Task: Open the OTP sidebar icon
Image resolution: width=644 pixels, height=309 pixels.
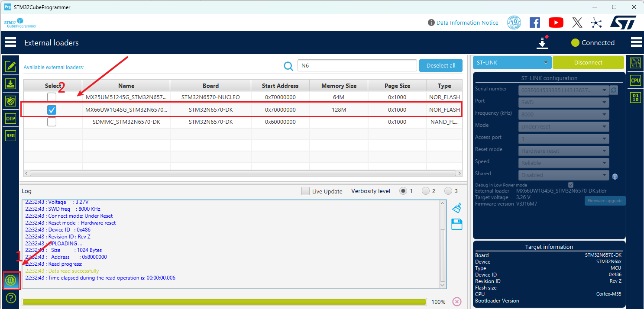Action: coord(10,118)
